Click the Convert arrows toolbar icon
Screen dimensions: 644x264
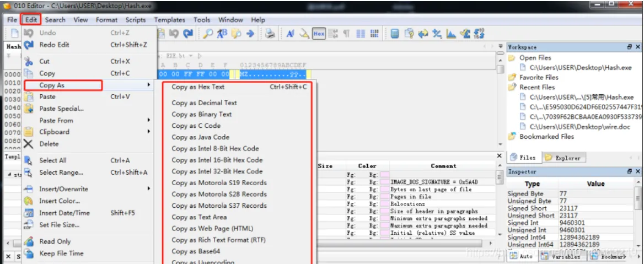click(423, 34)
